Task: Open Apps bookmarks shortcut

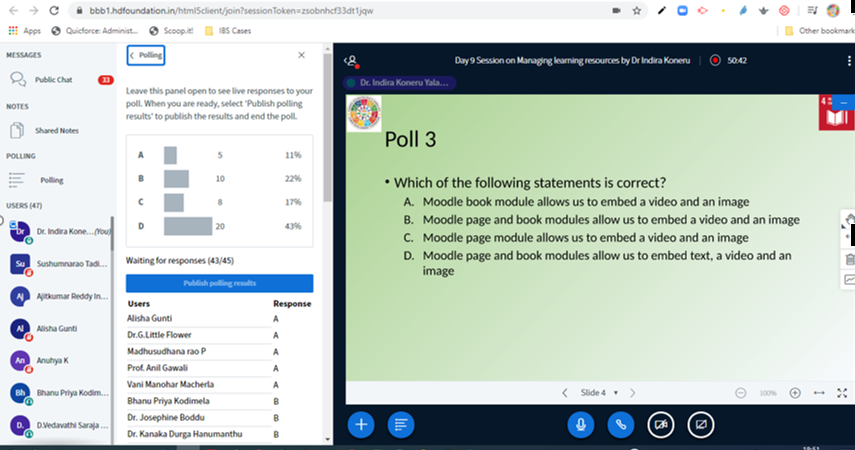Action: (25, 31)
